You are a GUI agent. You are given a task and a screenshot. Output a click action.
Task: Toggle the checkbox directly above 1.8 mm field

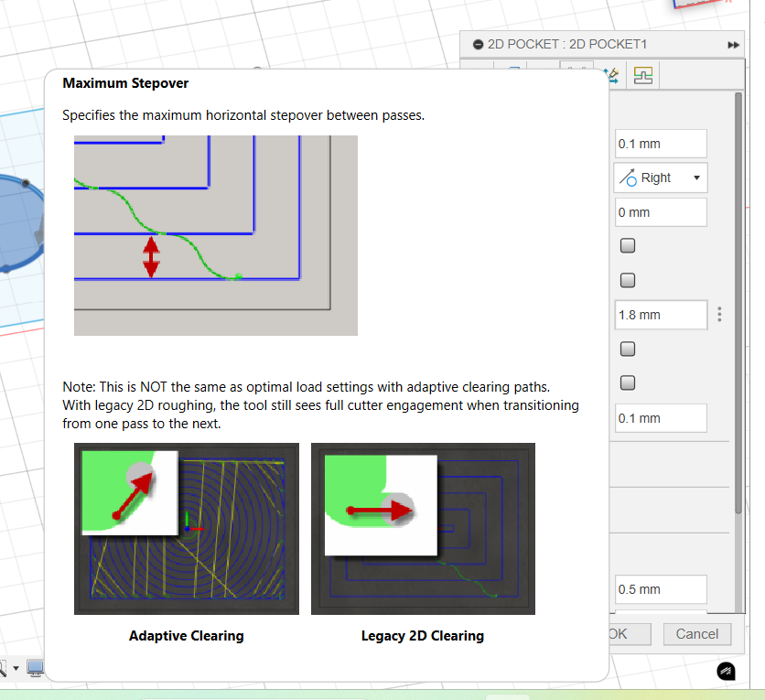(628, 281)
